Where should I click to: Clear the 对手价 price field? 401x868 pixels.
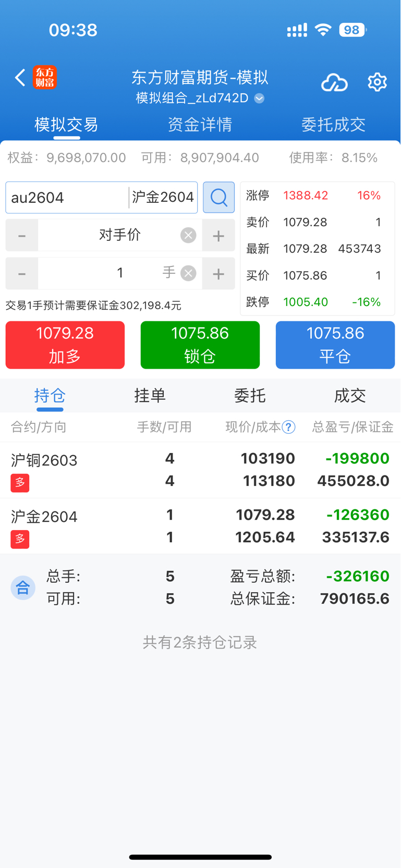pos(188,235)
